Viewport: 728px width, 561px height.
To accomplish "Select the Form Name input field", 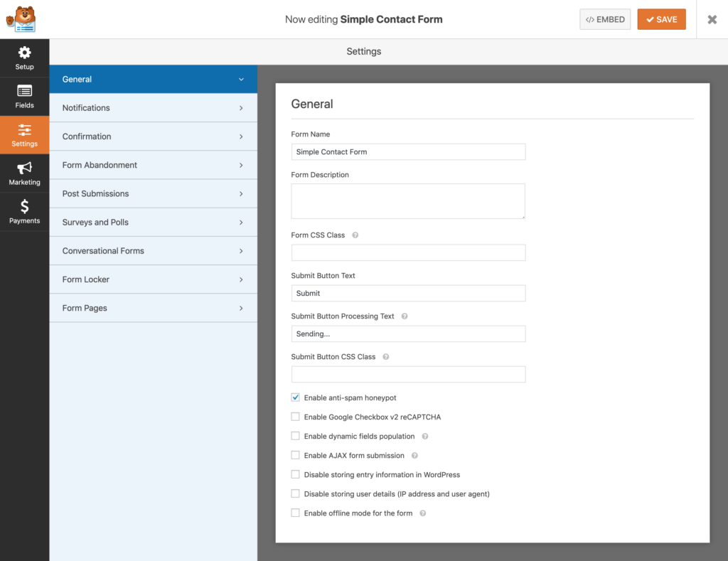I will (x=408, y=151).
